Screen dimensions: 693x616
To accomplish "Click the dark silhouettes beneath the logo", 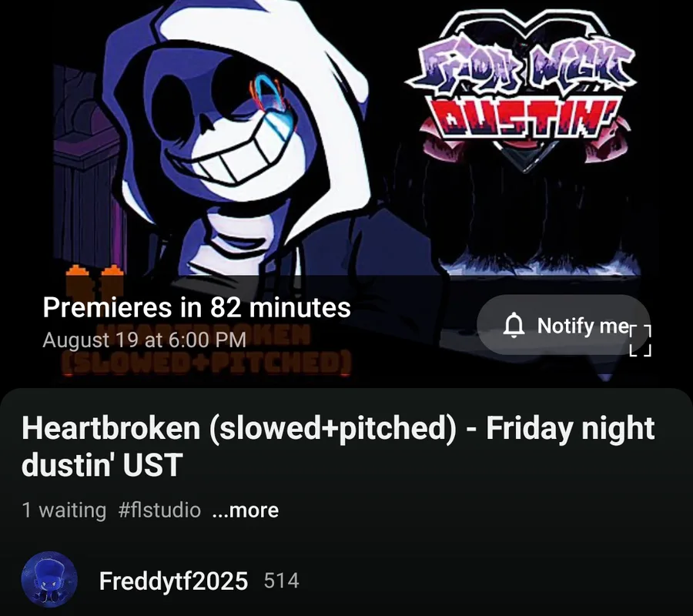I will pos(537,216).
